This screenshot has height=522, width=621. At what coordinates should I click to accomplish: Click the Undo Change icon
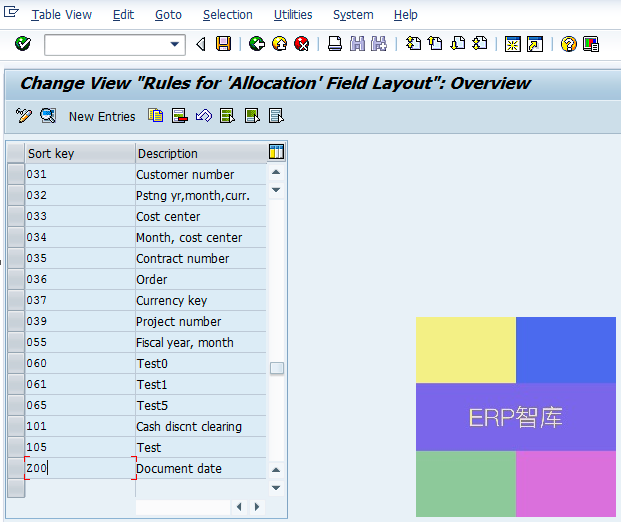[204, 116]
